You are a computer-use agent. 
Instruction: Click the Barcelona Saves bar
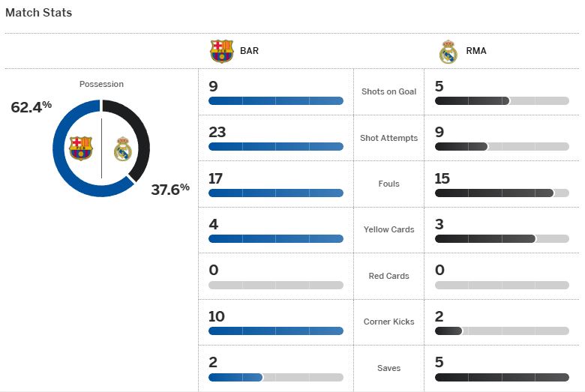pos(276,377)
